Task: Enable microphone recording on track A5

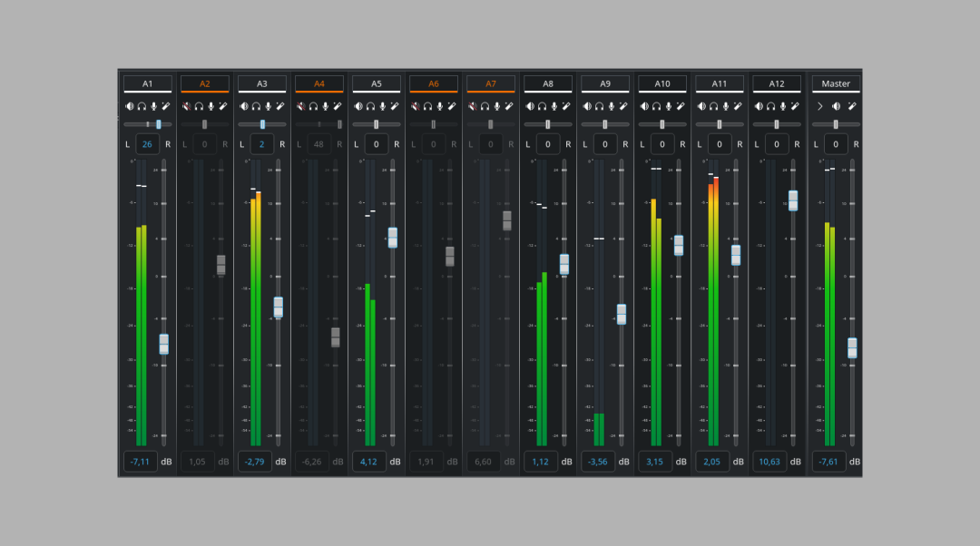Action: (x=382, y=106)
